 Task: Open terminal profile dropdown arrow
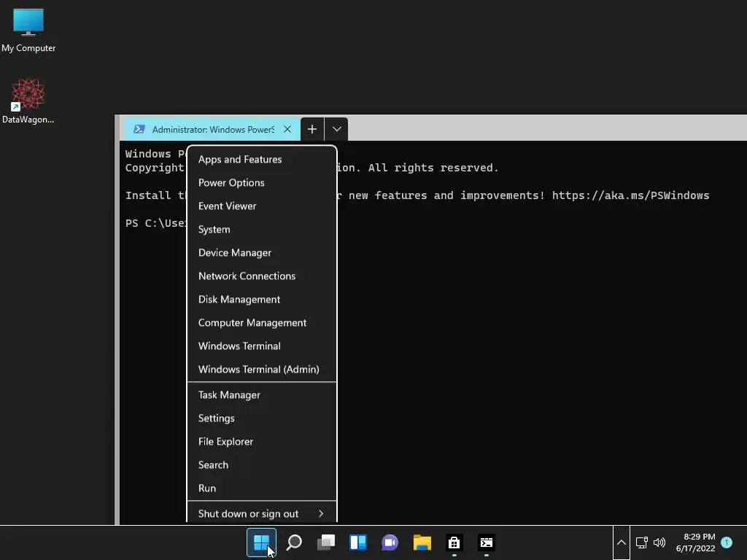click(x=337, y=129)
